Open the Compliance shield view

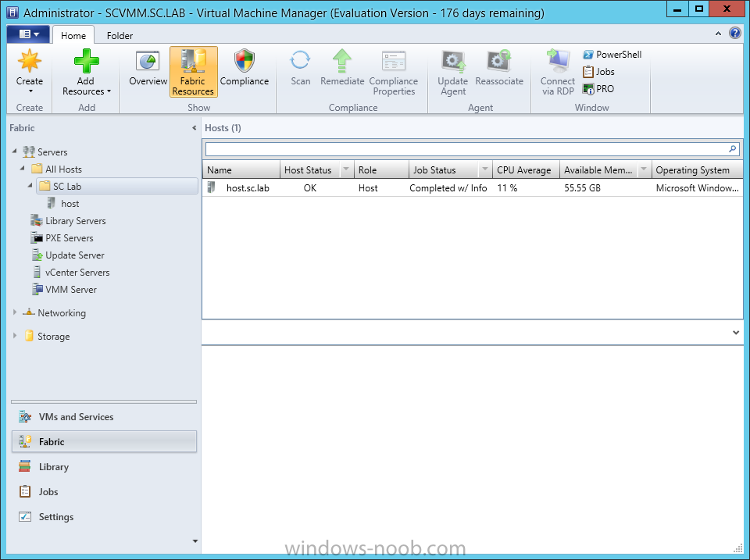245,70
